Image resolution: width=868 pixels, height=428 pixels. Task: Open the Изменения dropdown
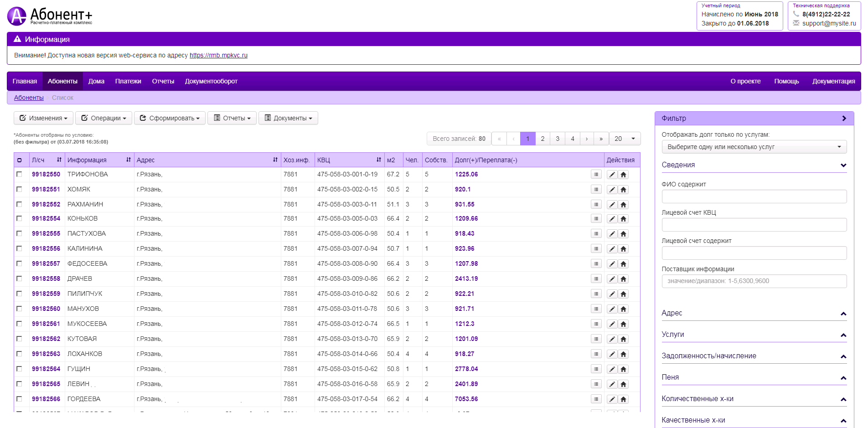43,118
